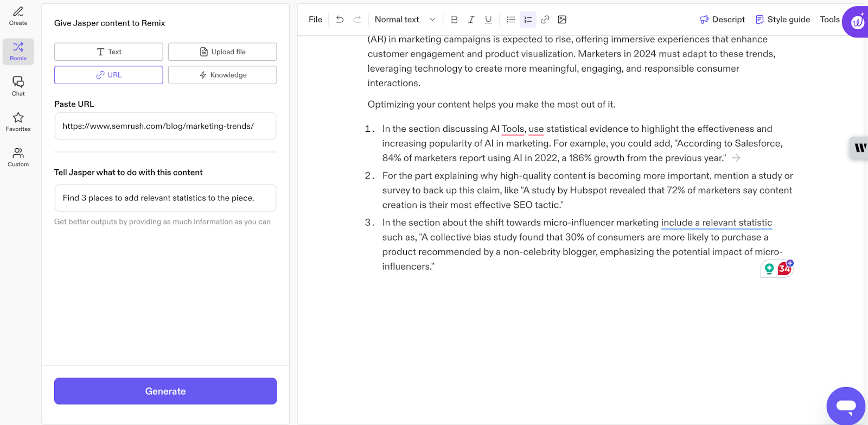Open the Create section in sidebar
The image size is (868, 425).
pos(18,16)
